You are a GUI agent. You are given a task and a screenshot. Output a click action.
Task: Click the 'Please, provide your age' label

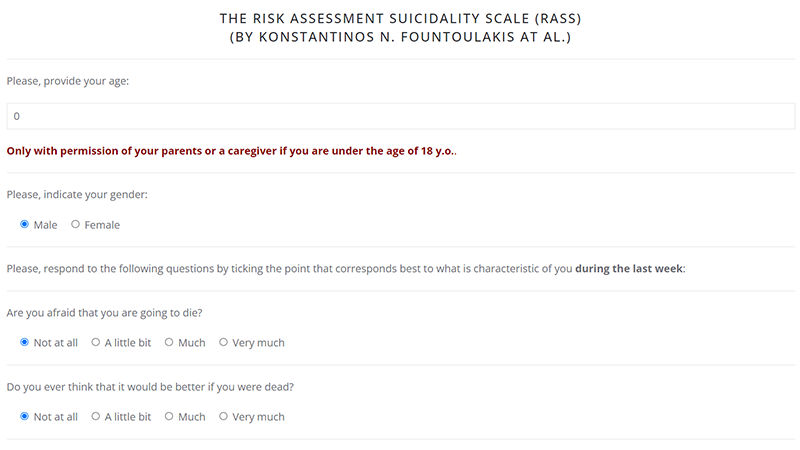coord(68,80)
